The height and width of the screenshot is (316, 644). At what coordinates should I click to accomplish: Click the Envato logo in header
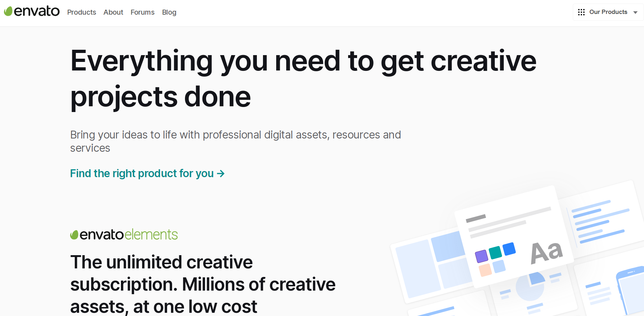31,11
